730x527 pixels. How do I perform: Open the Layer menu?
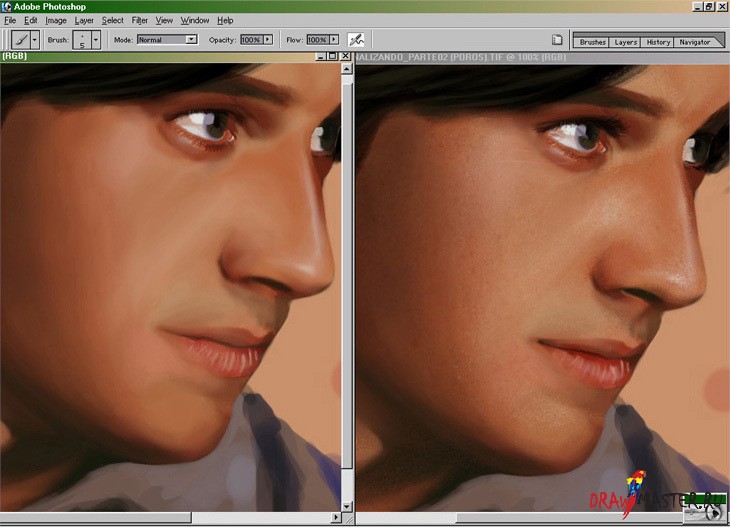tap(84, 20)
